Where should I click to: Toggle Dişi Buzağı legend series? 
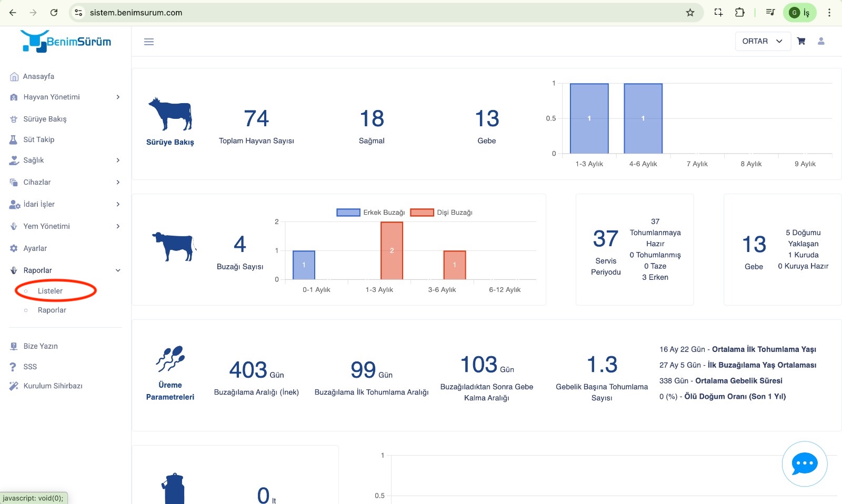tap(441, 213)
